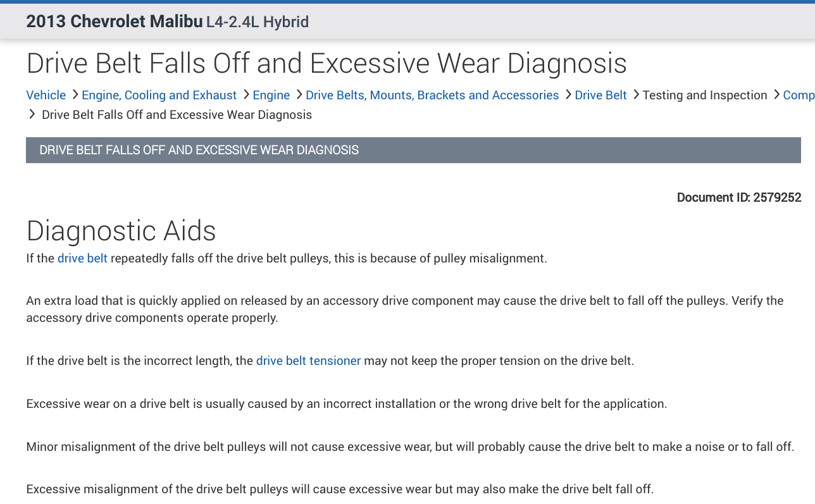Click Testing and Inspection breadcrumb item
This screenshot has height=504, width=815.
pos(705,95)
